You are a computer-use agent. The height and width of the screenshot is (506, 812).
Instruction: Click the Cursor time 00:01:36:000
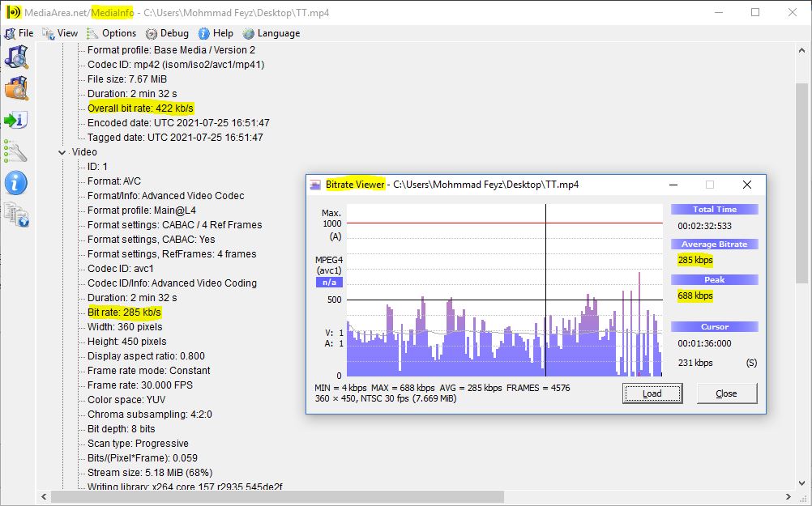pos(704,343)
